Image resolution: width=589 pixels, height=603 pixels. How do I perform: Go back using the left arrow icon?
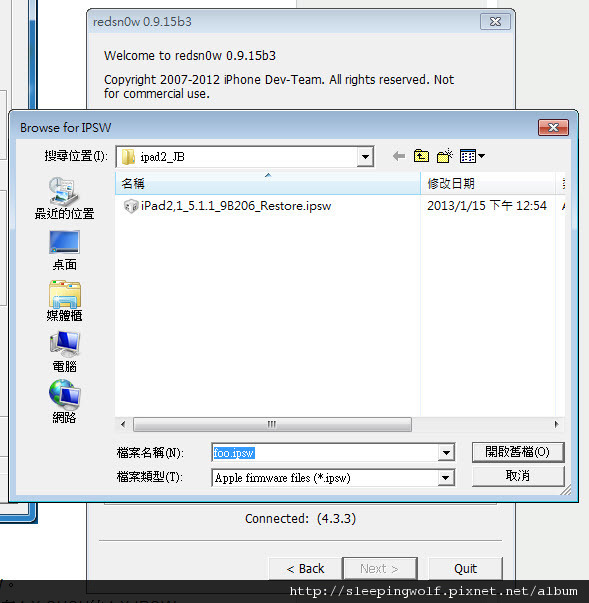[x=399, y=156]
